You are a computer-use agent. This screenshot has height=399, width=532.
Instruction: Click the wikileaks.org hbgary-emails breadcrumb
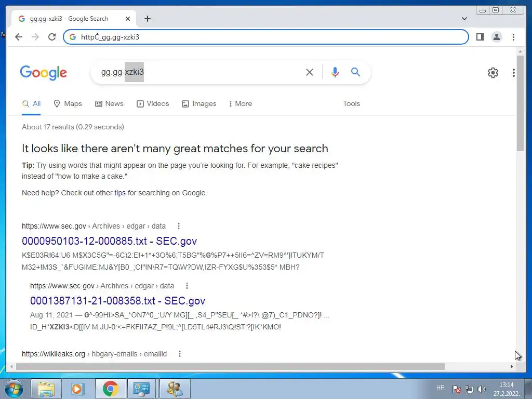coord(95,354)
